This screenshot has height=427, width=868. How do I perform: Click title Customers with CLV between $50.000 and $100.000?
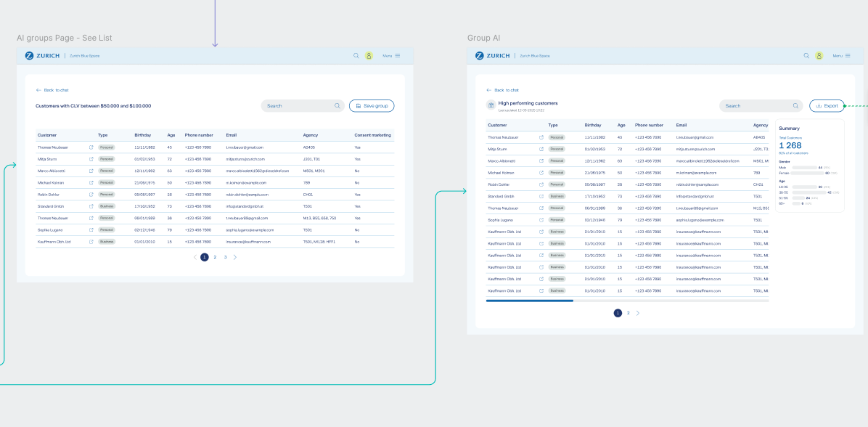click(94, 106)
